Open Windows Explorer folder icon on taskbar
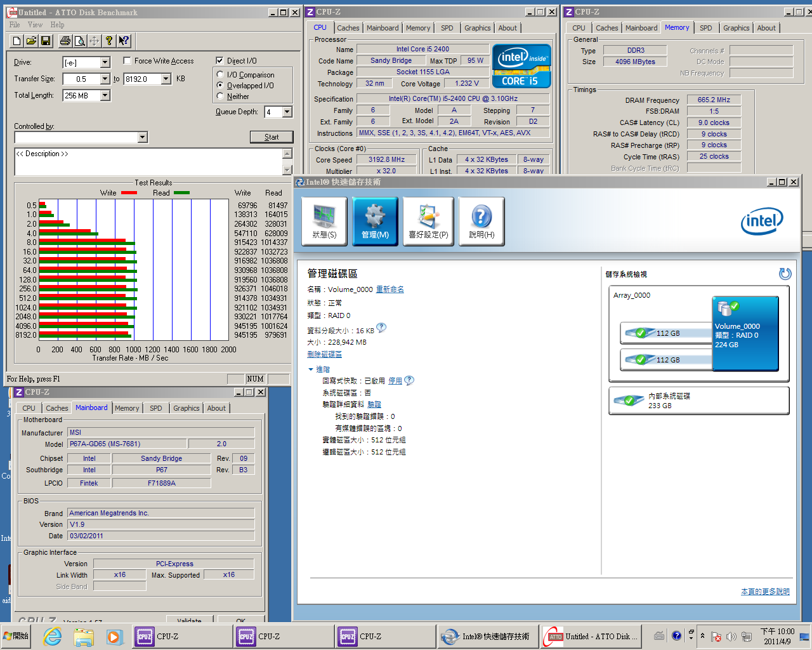Screen dimensions: 812x650 [83, 636]
